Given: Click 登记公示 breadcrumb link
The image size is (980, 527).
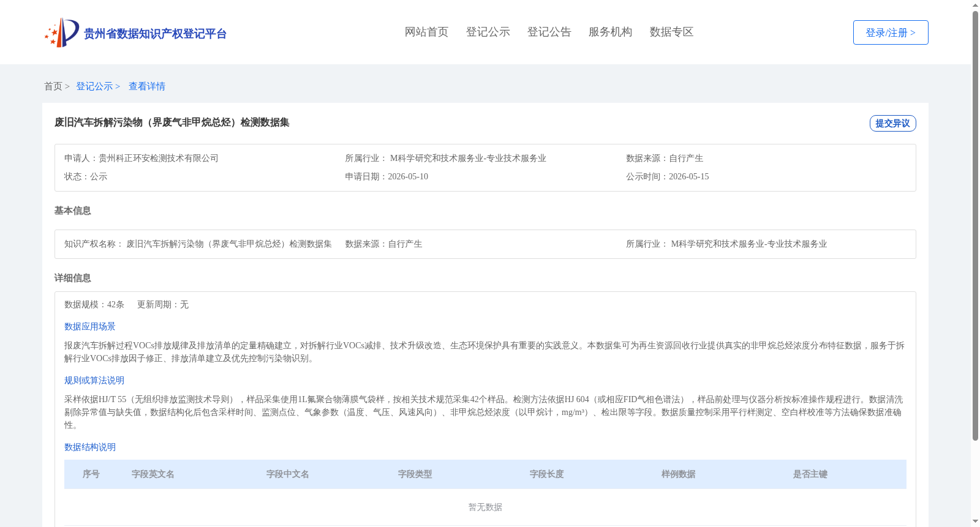Looking at the screenshot, I should pos(94,86).
